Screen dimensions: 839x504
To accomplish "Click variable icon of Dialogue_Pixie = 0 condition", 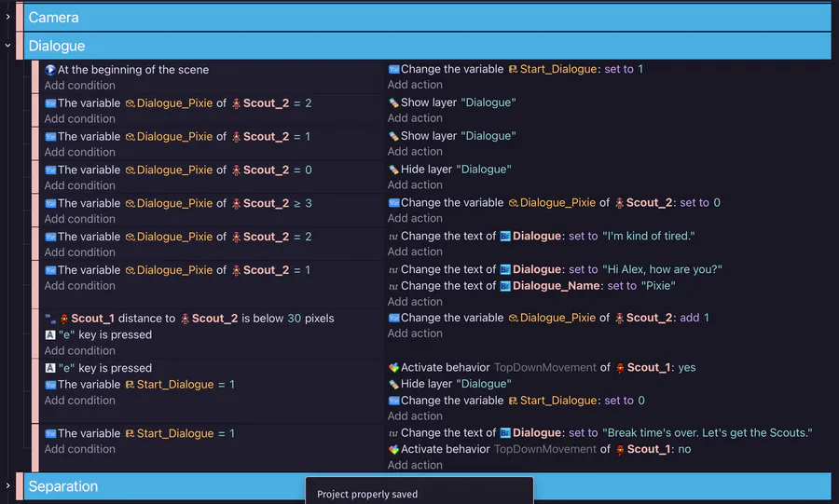I will click(50, 170).
